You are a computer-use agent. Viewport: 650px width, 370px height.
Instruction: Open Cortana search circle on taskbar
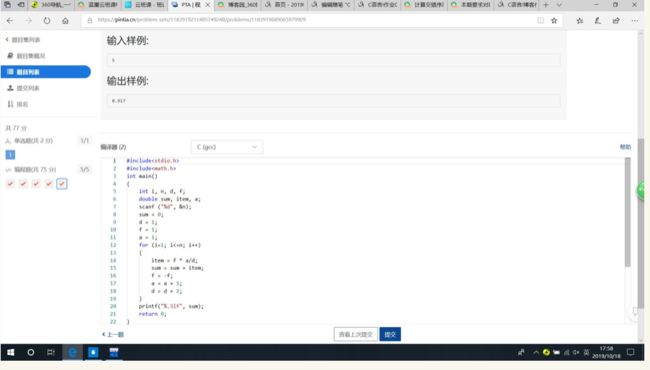(31, 352)
